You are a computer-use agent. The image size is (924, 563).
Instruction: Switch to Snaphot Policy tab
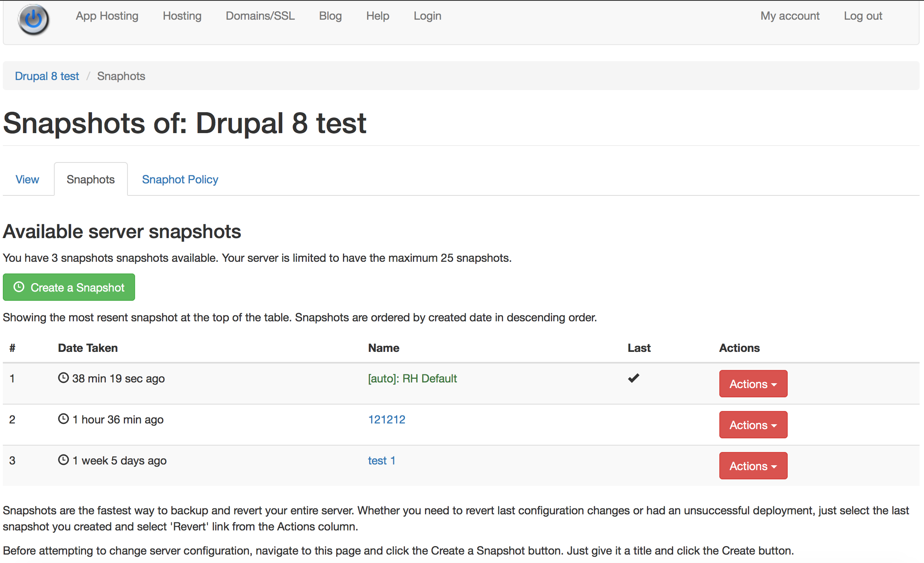tap(180, 179)
